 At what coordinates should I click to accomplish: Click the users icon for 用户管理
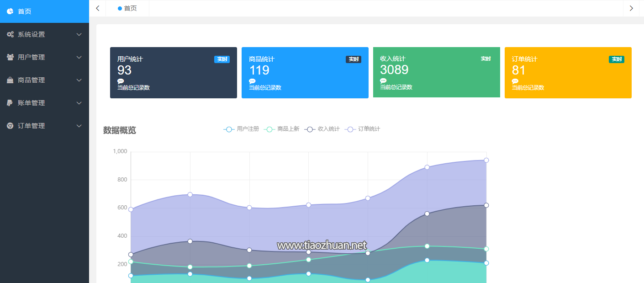point(10,57)
